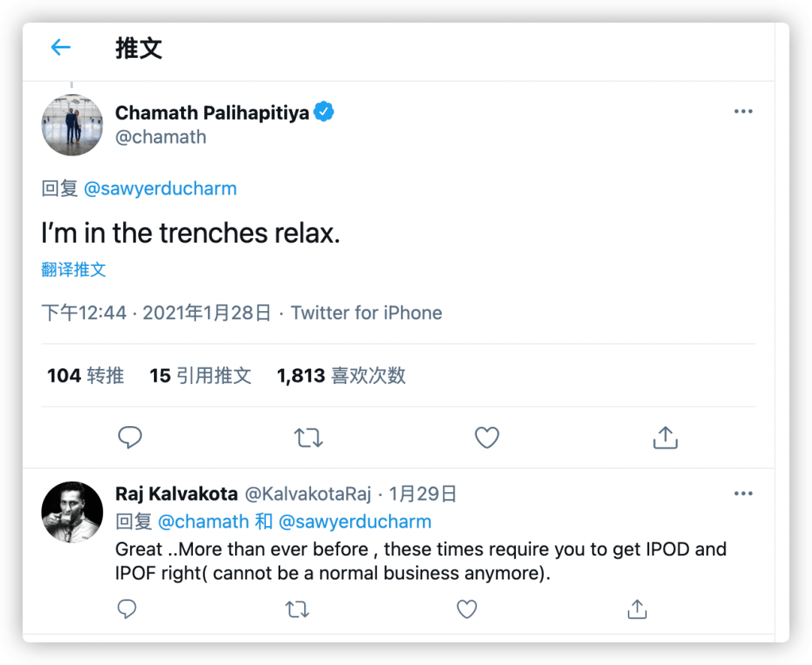Viewport: 812px width, 665px height.
Task: Click the @KalvakotaRaj handle
Action: pos(308,494)
